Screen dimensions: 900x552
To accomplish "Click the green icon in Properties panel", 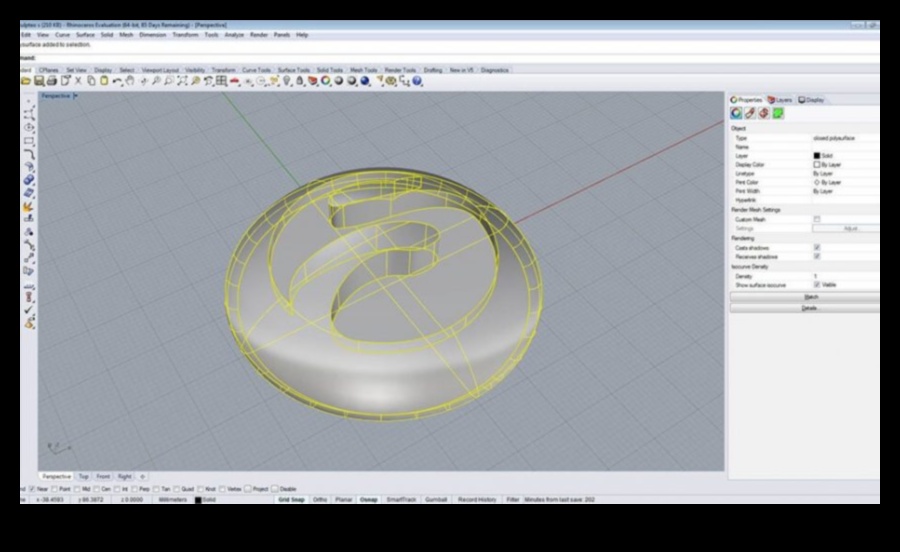I will pyautogui.click(x=778, y=114).
